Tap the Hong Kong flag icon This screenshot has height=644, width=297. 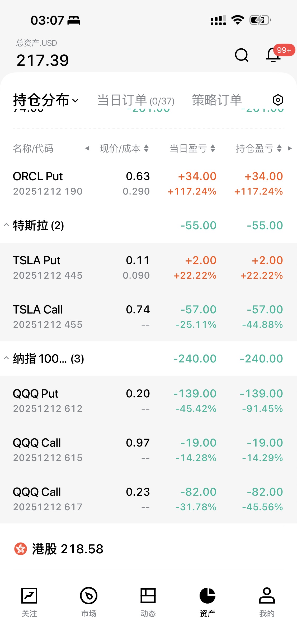pyautogui.click(x=21, y=549)
